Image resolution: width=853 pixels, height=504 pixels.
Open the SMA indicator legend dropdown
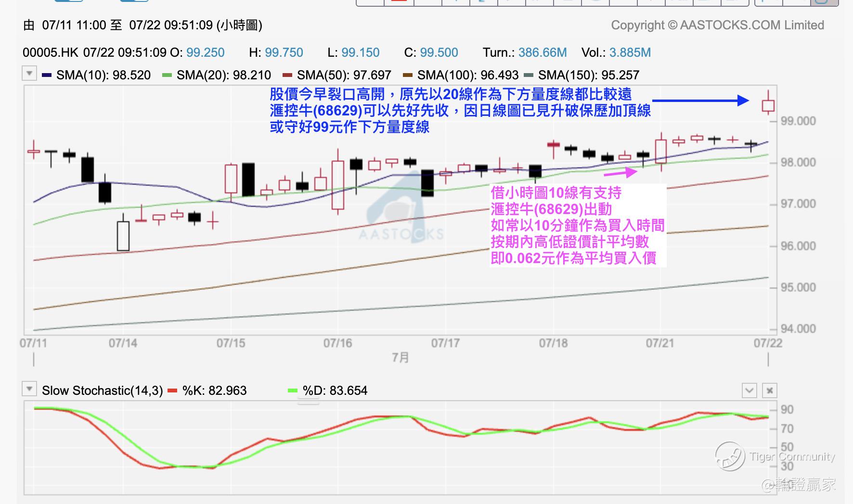[29, 74]
